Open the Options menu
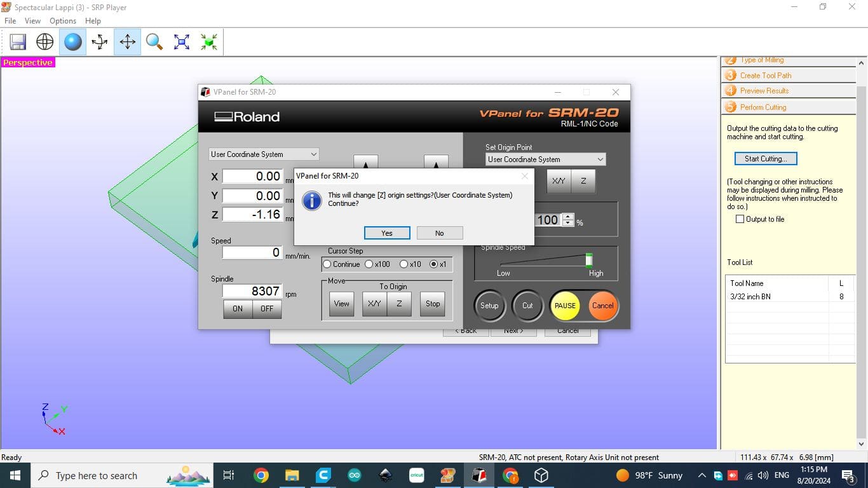The height and width of the screenshot is (488, 868). 63,21
